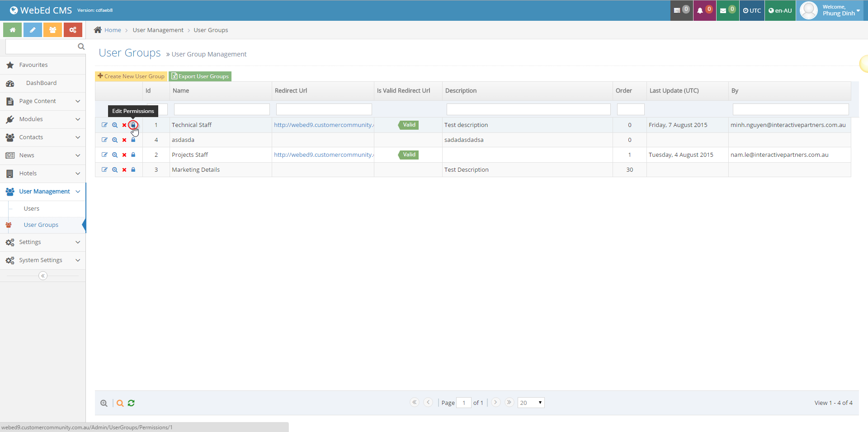This screenshot has width=868, height=432.
Task: Click the green refresh grid icon
Action: tap(131, 403)
